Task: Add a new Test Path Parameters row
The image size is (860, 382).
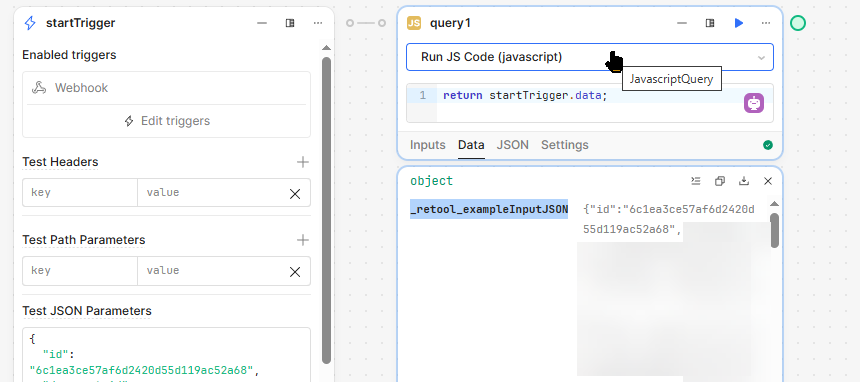Action: (302, 240)
